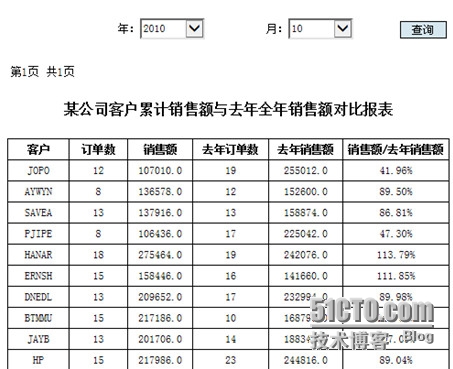Viewport: 453px width, 369px height.
Task: Click last year sales 158874.0
Action: (x=306, y=213)
